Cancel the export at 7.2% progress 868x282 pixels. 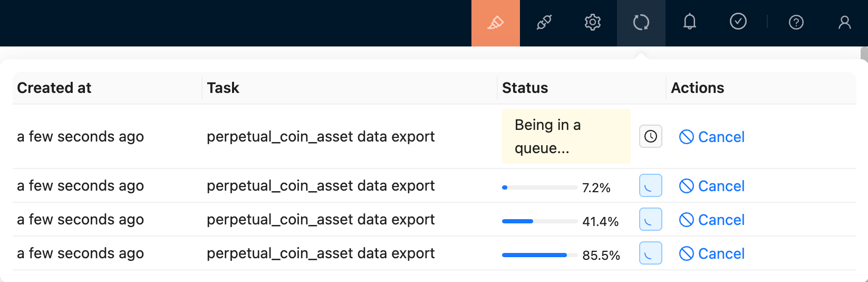pyautogui.click(x=712, y=186)
